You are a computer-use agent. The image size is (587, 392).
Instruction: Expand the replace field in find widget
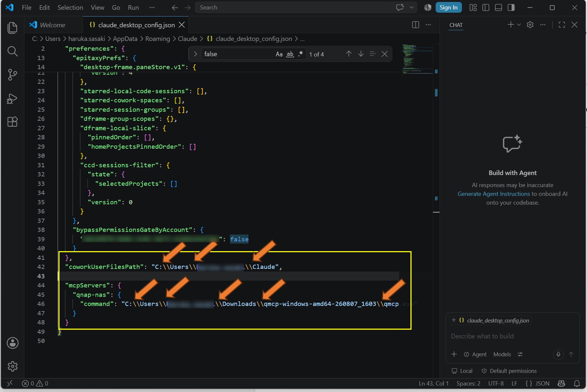pyautogui.click(x=195, y=54)
